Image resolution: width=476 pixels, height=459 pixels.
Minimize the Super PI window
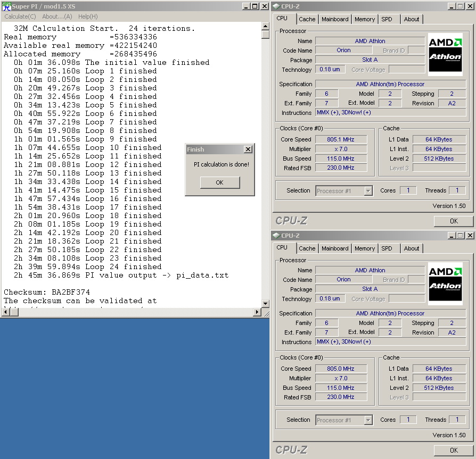pyautogui.click(x=246, y=6)
